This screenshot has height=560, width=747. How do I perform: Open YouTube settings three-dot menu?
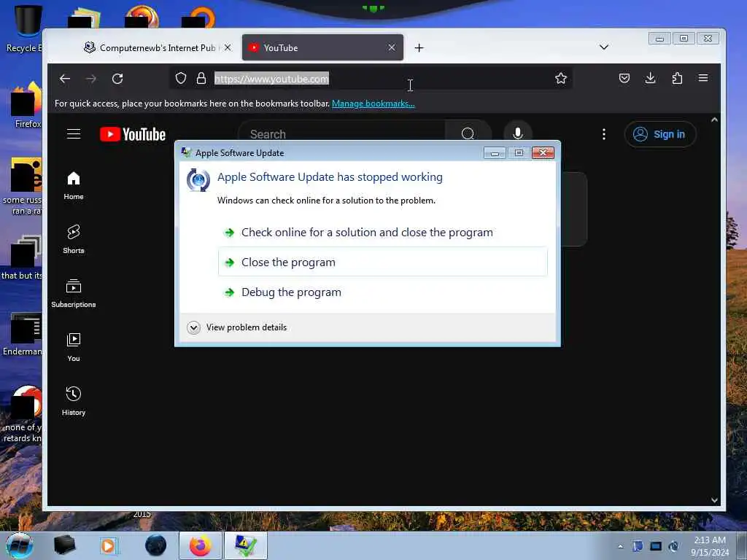click(603, 134)
